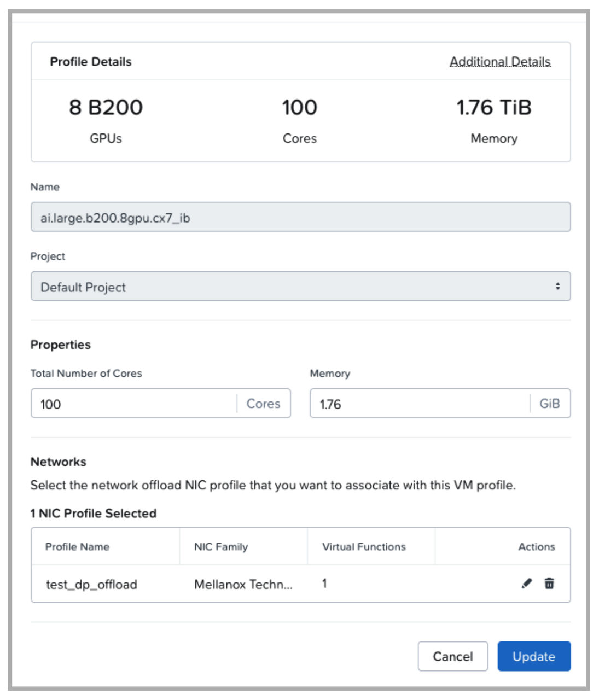599x700 pixels.
Task: Open the Default Project dropdown
Action: tap(300, 287)
